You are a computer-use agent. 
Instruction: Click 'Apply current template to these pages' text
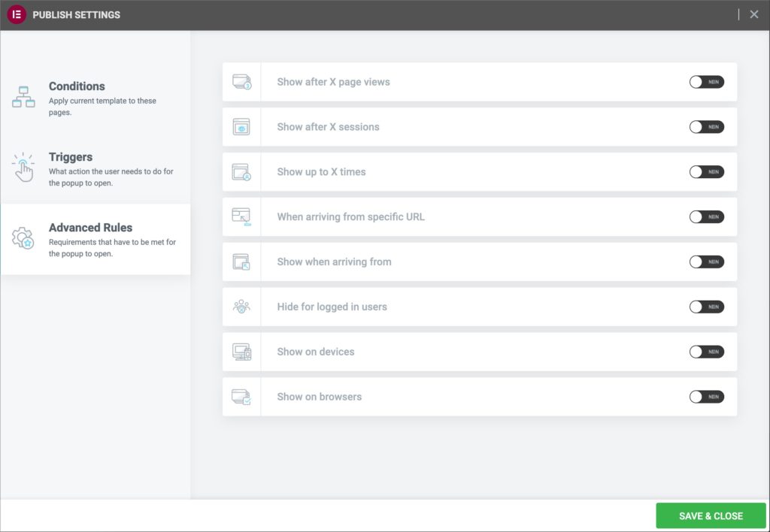pyautogui.click(x=102, y=107)
